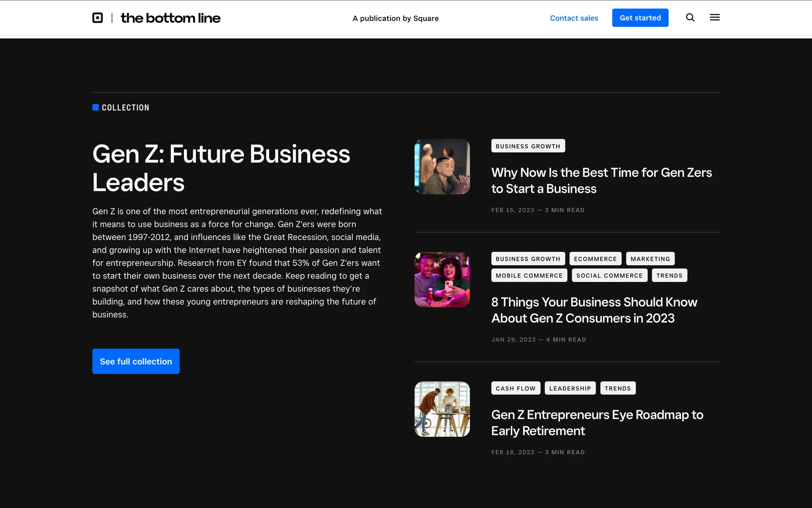This screenshot has height=508, width=812.
Task: Open thumbnail of man smiling article
Action: click(442, 167)
